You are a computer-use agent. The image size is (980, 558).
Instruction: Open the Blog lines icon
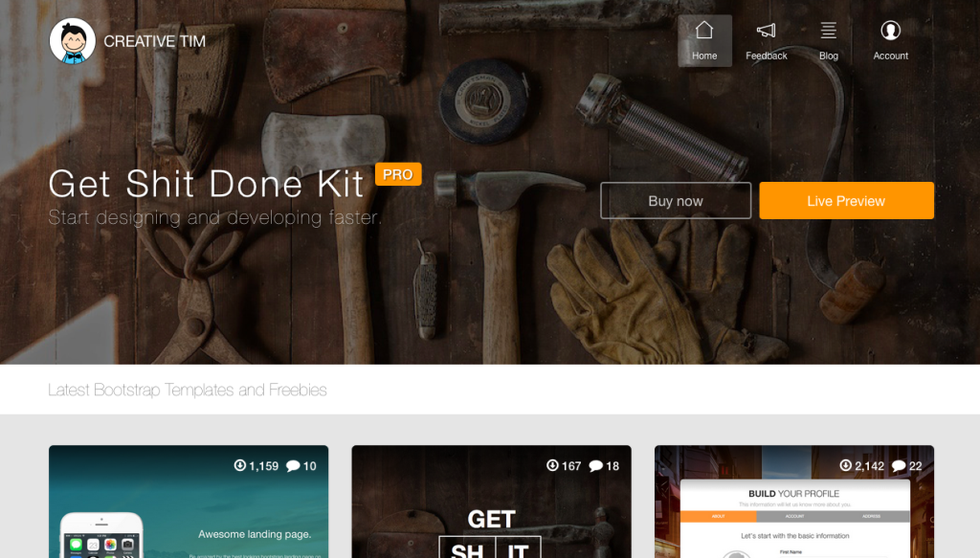coord(829,31)
